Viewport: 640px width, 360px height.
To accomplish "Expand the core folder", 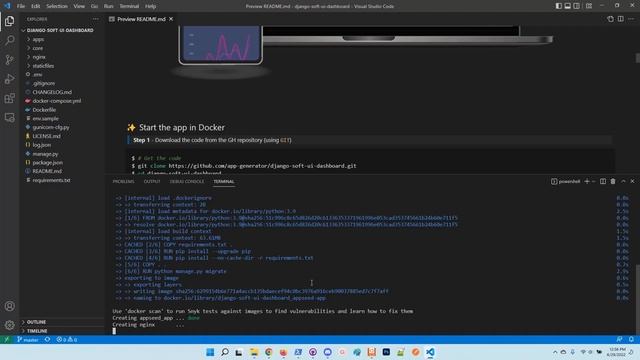I will pyautogui.click(x=38, y=48).
